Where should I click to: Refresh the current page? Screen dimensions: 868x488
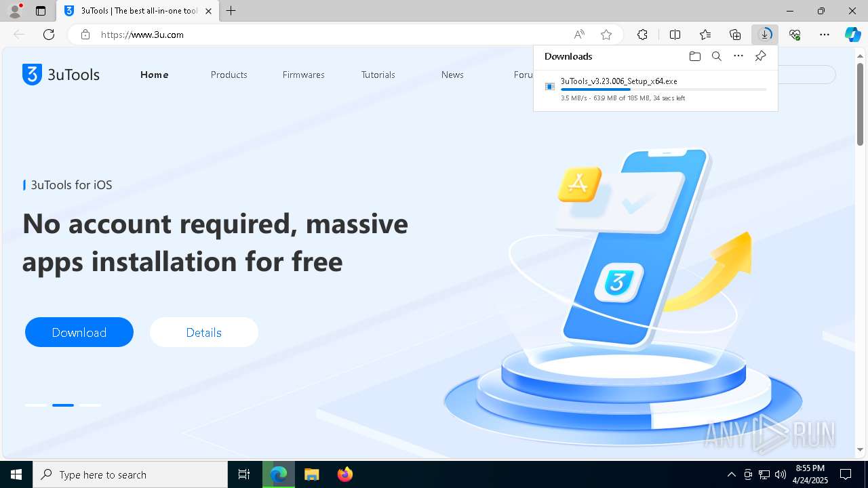pos(49,35)
